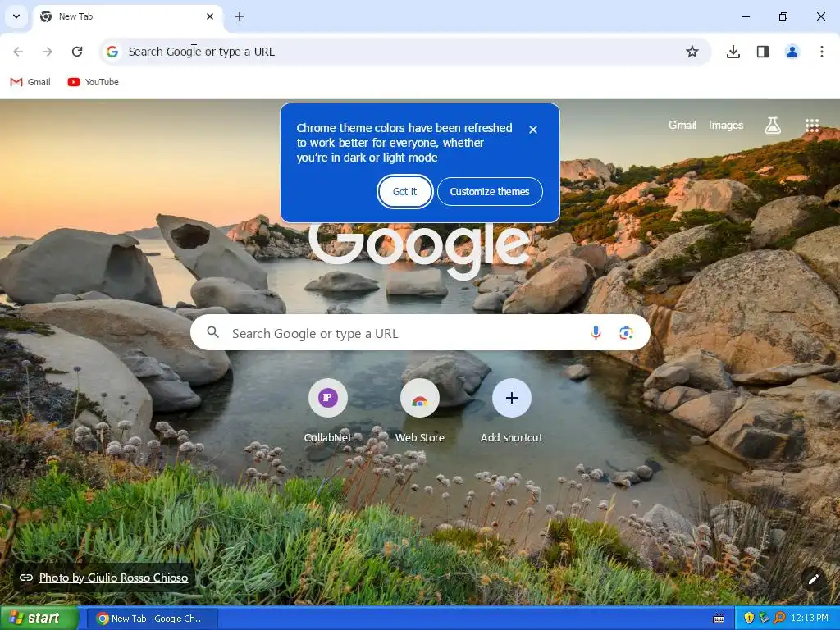Image resolution: width=840 pixels, height=630 pixels.
Task: Click the Google search box on page
Action: (x=420, y=333)
